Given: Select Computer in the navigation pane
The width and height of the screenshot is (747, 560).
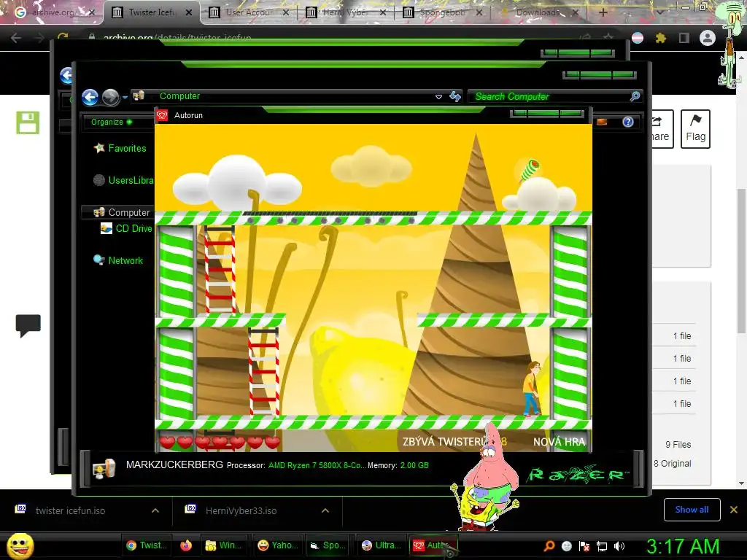Looking at the screenshot, I should (x=128, y=212).
